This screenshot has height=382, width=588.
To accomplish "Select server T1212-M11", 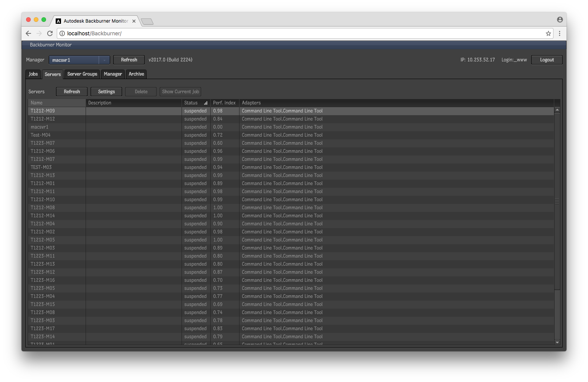I will point(291,192).
